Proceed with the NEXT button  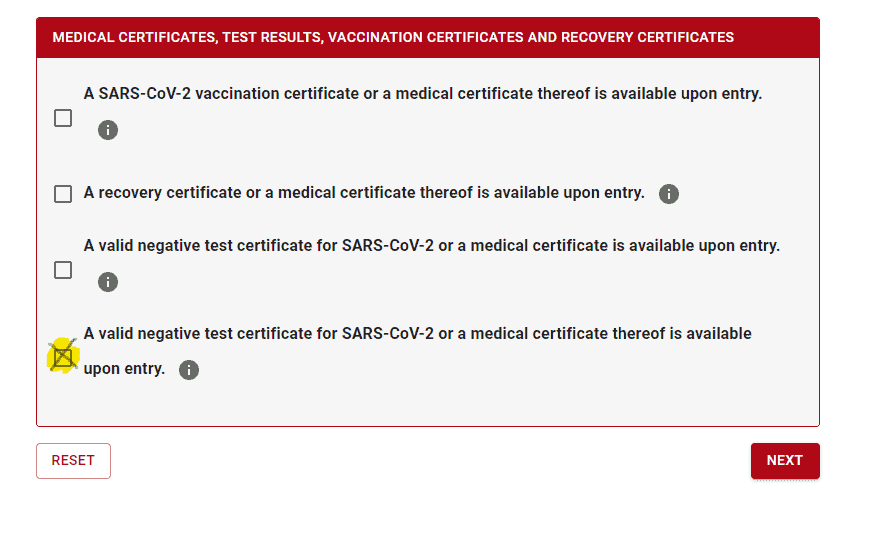pyautogui.click(x=785, y=460)
